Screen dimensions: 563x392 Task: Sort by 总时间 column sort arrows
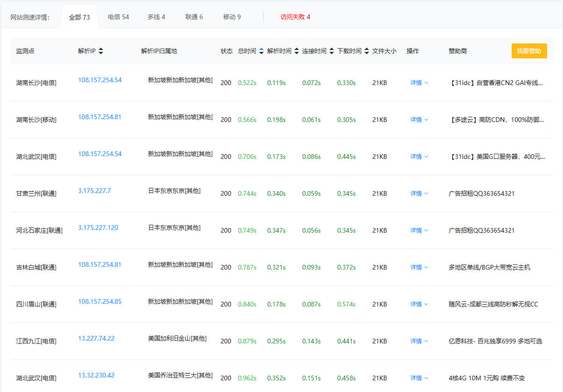(x=261, y=51)
